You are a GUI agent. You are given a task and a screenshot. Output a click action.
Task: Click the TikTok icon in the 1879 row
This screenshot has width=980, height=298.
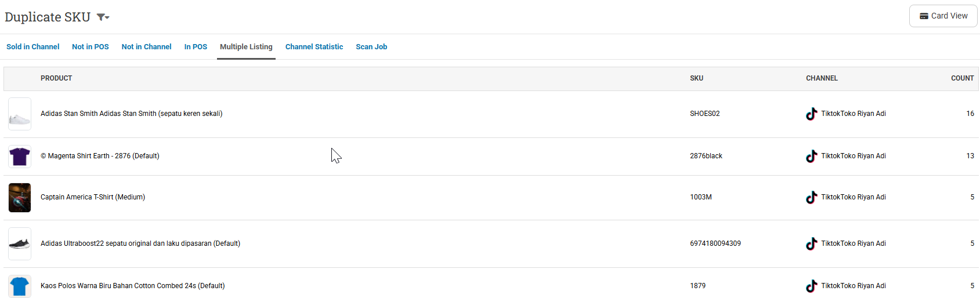[x=811, y=286]
